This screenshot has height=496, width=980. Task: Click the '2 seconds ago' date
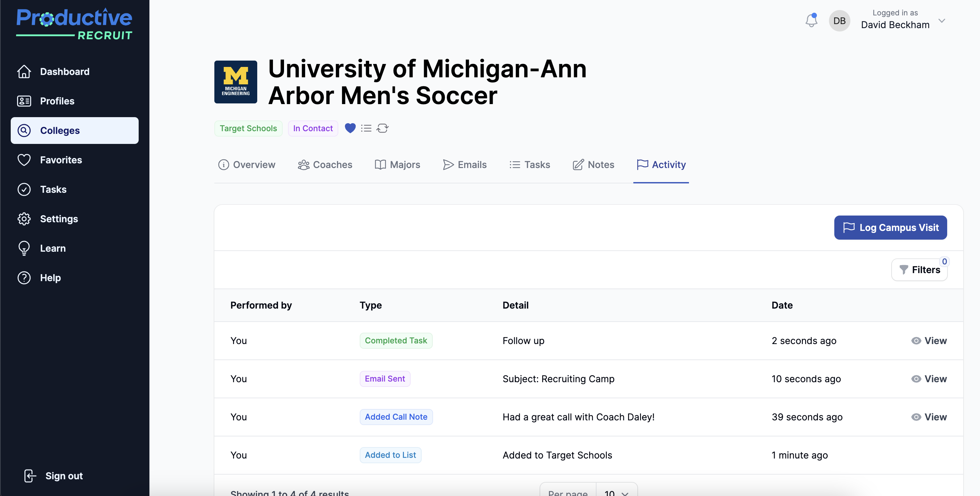tap(803, 341)
